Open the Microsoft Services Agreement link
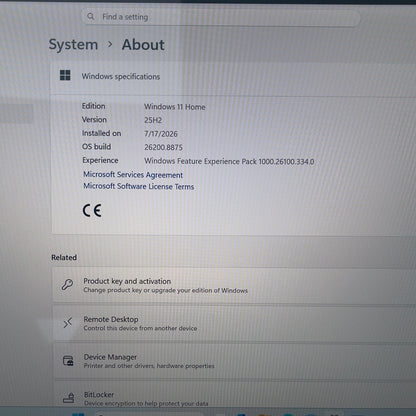The width and height of the screenshot is (416, 416). pos(133,175)
